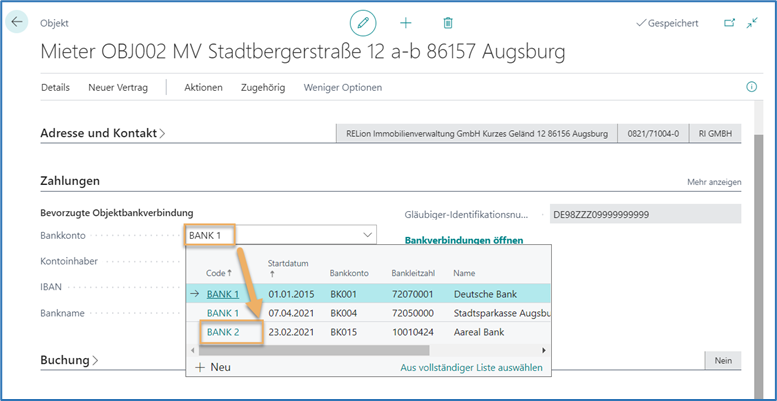The image size is (777, 401).
Task: Expand the Adresse und Kontakt section
Action: pos(103,133)
